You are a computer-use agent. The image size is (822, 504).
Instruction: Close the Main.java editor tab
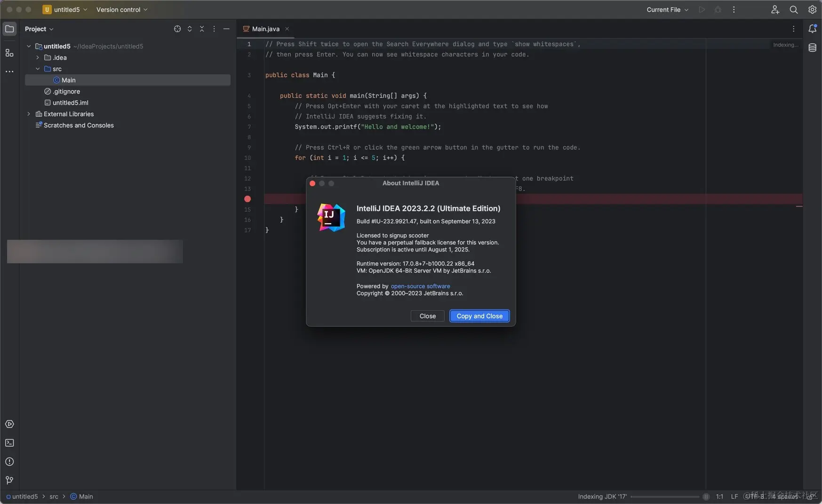(287, 29)
